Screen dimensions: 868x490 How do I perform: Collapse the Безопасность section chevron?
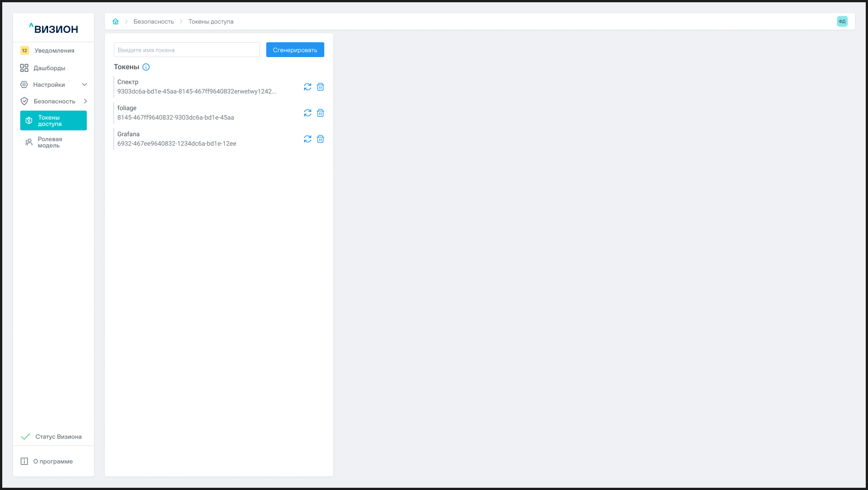point(85,101)
